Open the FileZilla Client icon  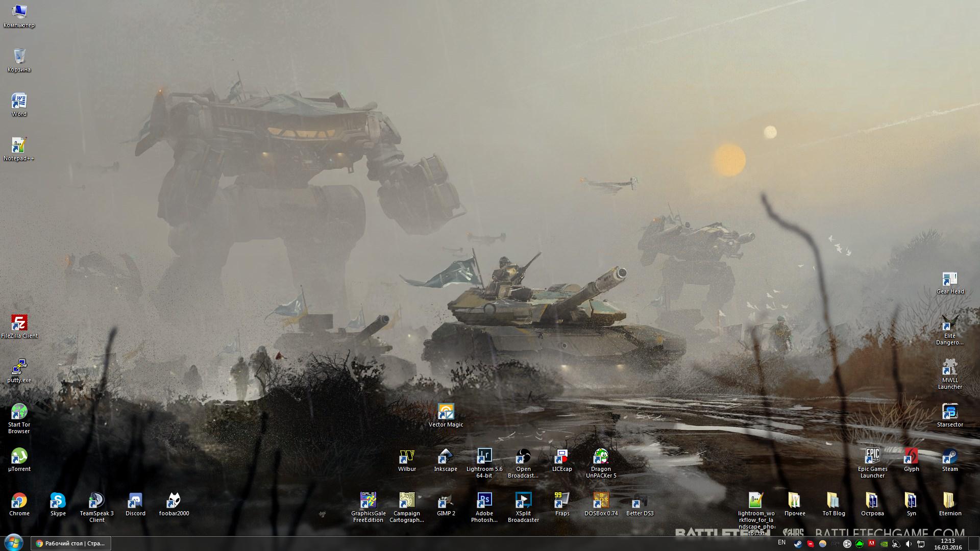pyautogui.click(x=19, y=323)
